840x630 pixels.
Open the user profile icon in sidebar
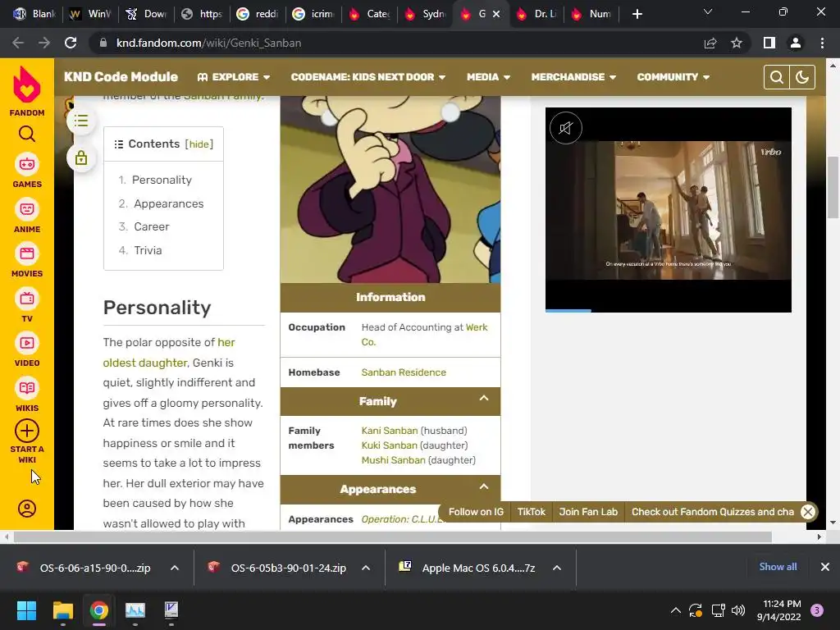[x=27, y=508]
